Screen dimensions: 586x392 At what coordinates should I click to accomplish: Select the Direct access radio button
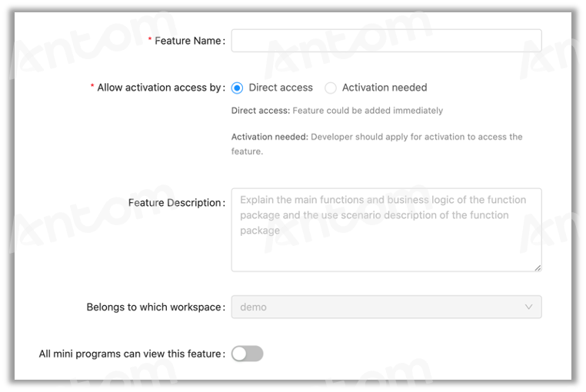coord(237,88)
